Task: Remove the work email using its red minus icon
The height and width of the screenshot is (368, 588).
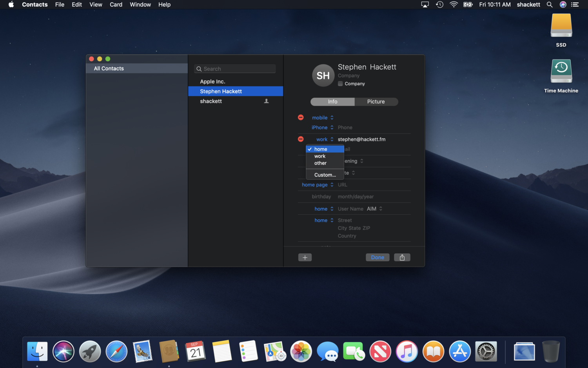Action: [x=301, y=139]
